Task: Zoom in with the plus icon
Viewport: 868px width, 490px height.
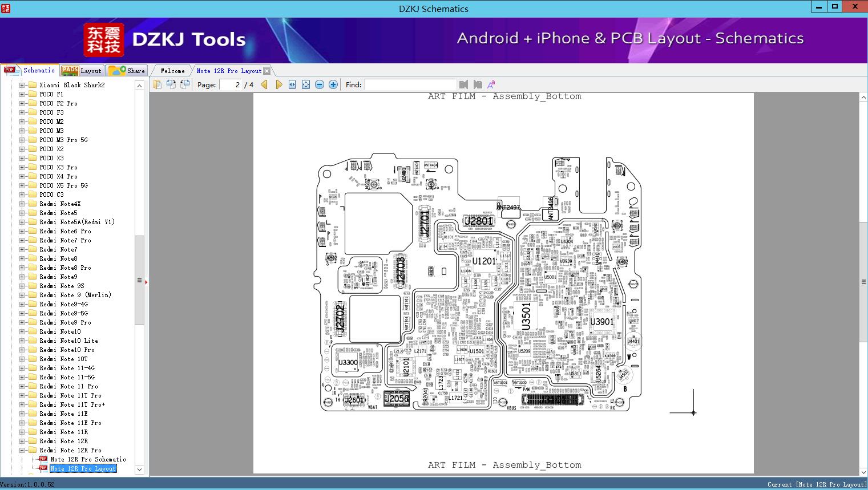Action: coord(333,84)
